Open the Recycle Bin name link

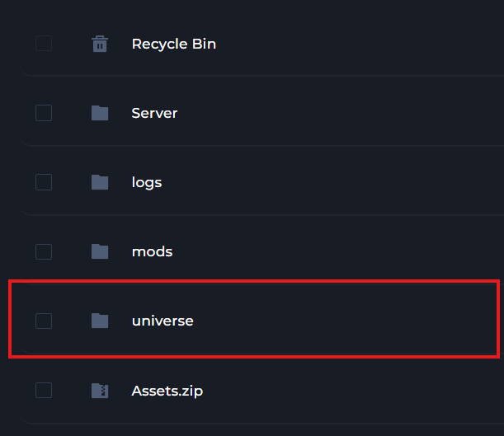click(173, 44)
